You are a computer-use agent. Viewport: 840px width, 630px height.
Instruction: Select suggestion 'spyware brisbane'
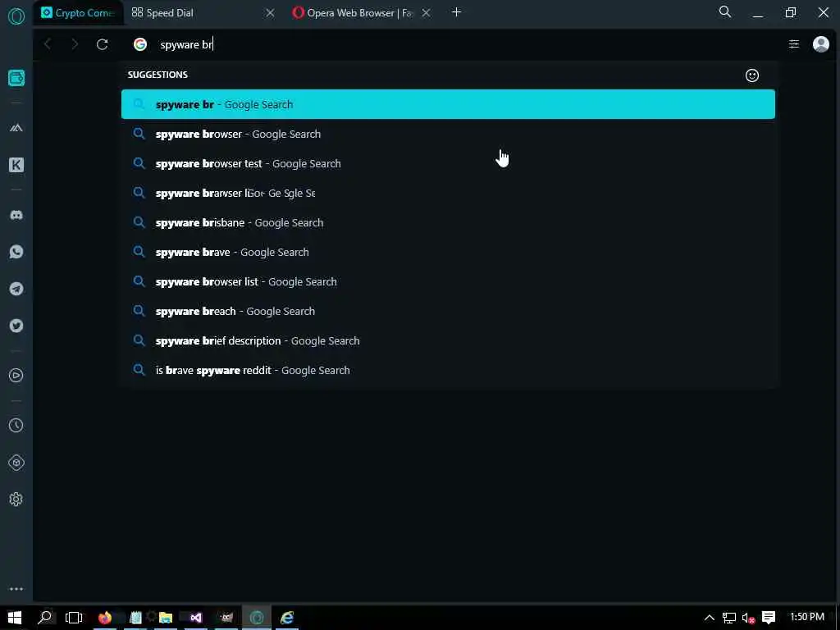pyautogui.click(x=448, y=222)
